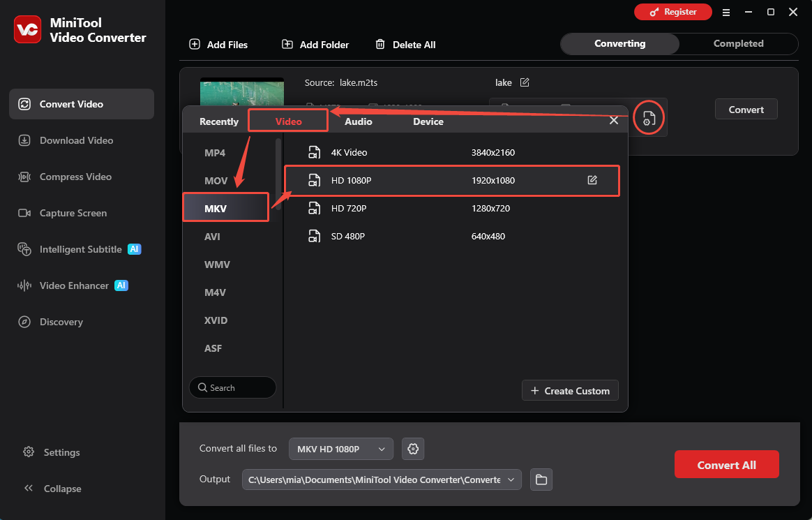Screen dimensions: 812x520
Task: Switch to the Converting tab
Action: tap(620, 43)
